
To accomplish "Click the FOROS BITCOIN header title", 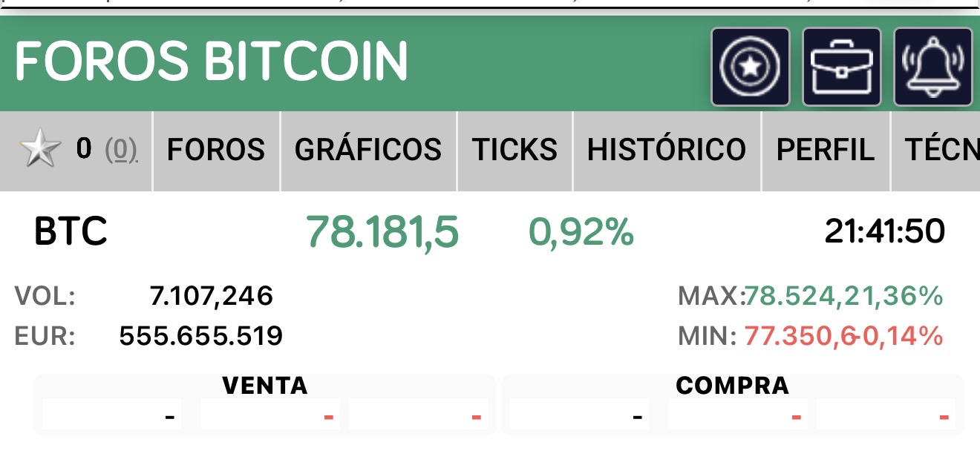I will point(212,61).
